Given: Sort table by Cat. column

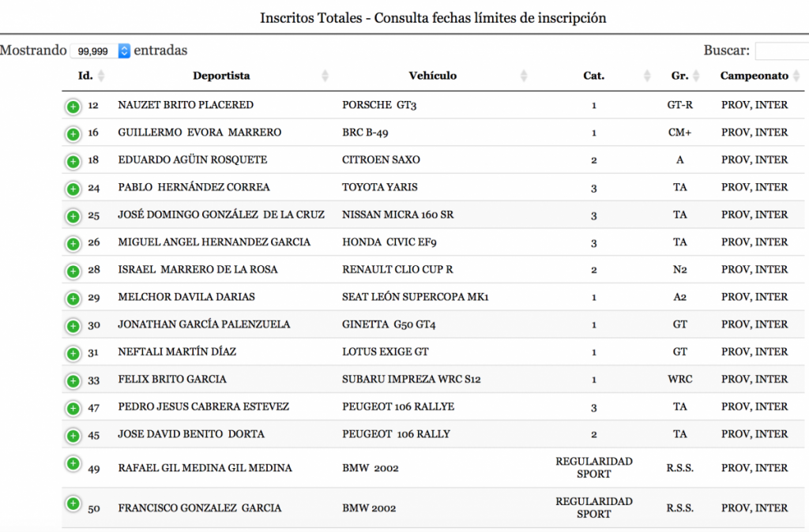Looking at the screenshot, I should (593, 76).
